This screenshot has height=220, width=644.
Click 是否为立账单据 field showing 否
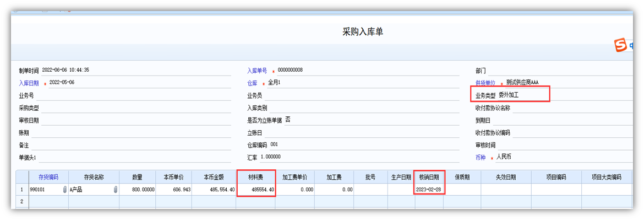click(372, 121)
